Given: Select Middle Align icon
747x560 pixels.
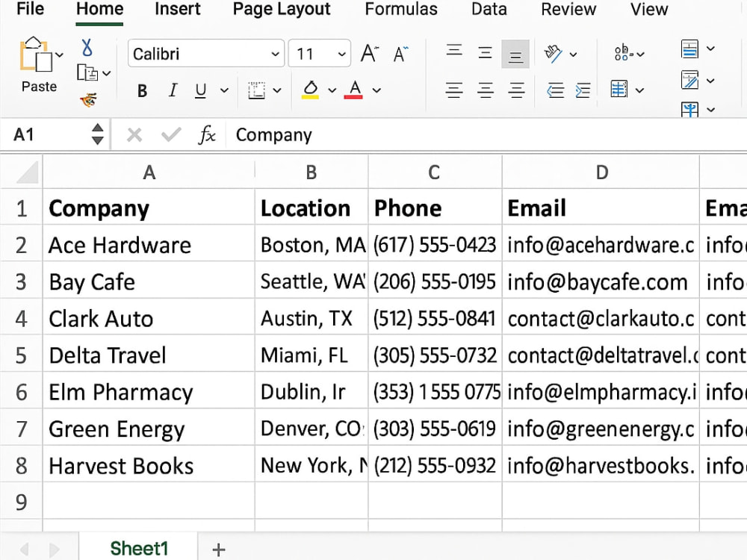Looking at the screenshot, I should (x=485, y=52).
